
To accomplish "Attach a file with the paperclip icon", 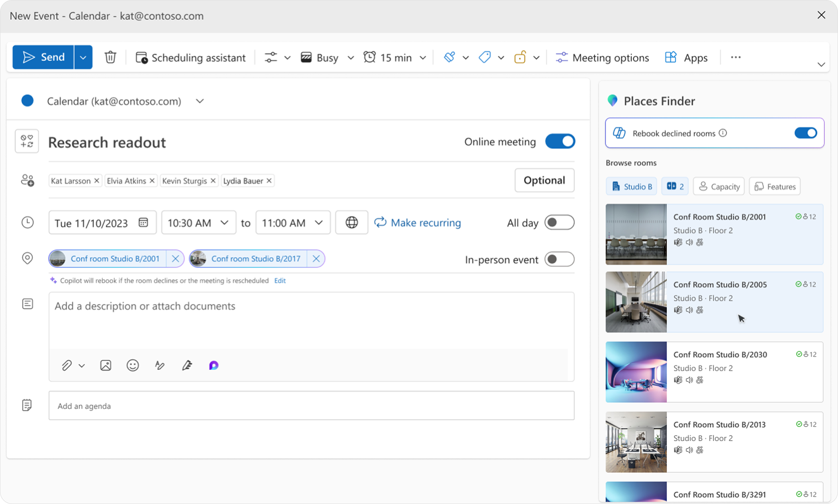I will pyautogui.click(x=67, y=365).
